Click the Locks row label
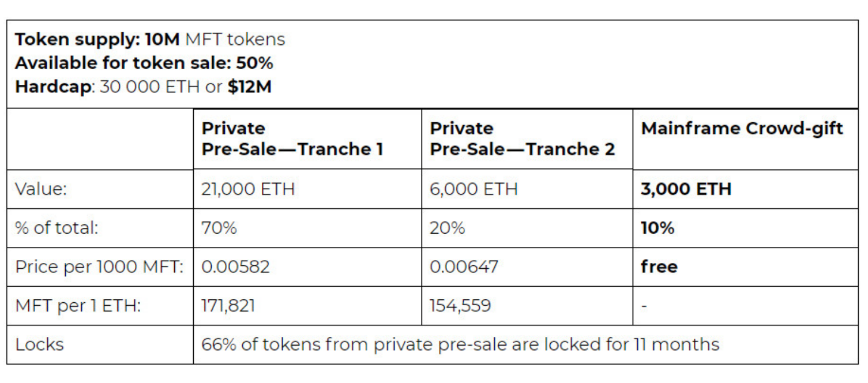The image size is (868, 383). [x=40, y=344]
